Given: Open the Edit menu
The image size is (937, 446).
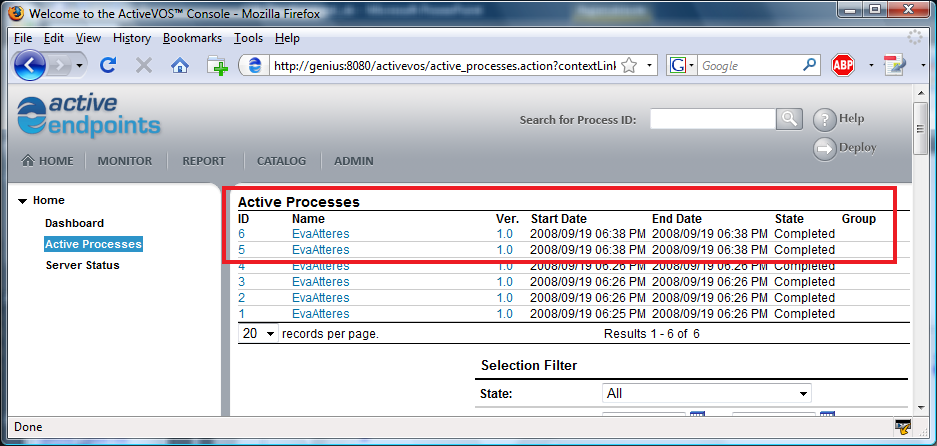Looking at the screenshot, I should click(54, 38).
